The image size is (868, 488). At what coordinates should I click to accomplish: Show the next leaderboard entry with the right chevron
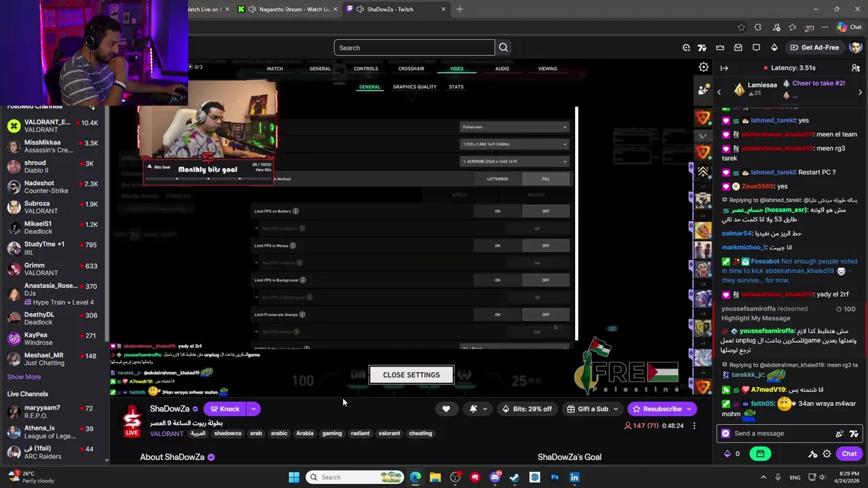(860, 92)
